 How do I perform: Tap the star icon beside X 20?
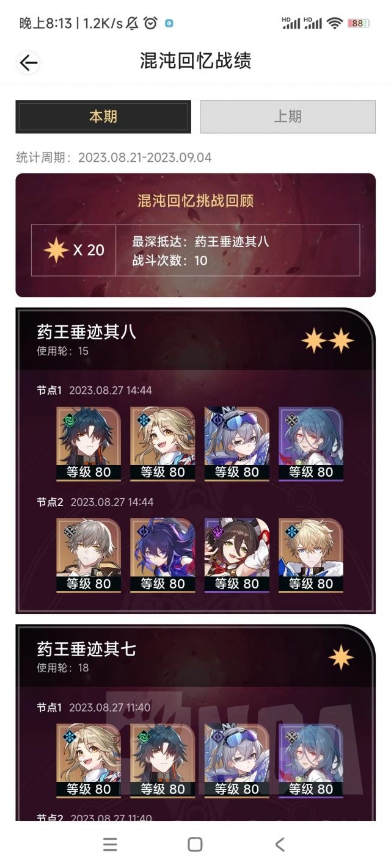click(x=56, y=250)
